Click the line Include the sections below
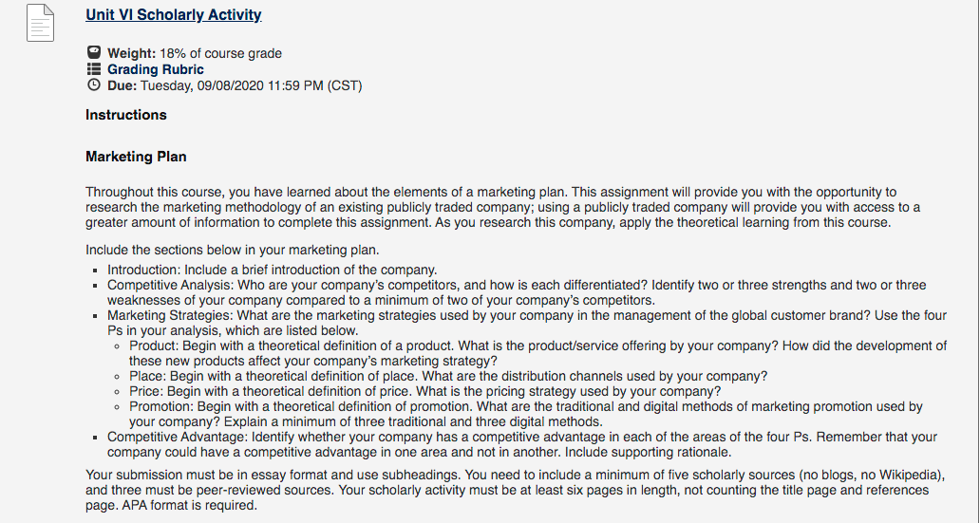 233,250
